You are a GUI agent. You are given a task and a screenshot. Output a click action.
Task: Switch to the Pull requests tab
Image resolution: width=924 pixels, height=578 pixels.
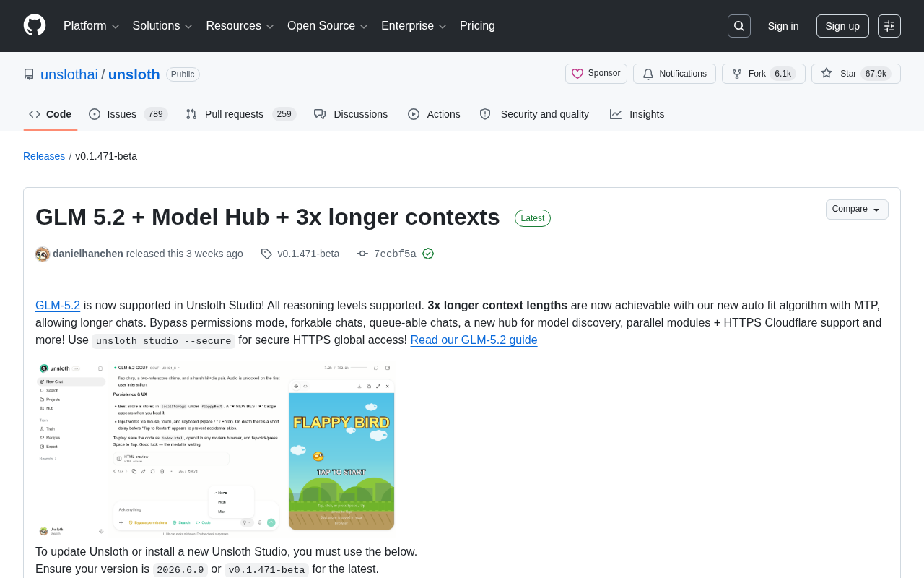(x=241, y=114)
